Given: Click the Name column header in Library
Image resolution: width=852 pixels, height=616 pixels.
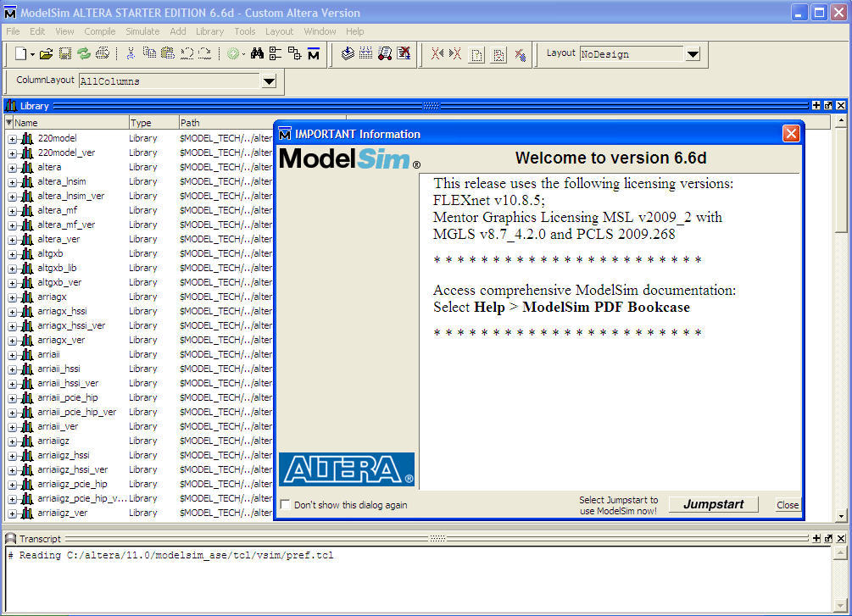Looking at the screenshot, I should click(68, 123).
